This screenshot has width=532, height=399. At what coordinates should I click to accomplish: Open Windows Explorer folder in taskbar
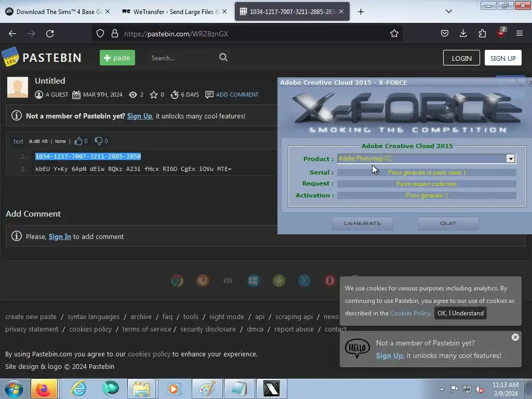click(141, 389)
